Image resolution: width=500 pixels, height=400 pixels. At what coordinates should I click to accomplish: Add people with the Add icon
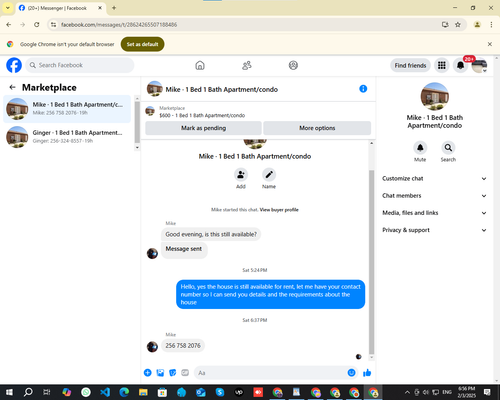(x=241, y=175)
